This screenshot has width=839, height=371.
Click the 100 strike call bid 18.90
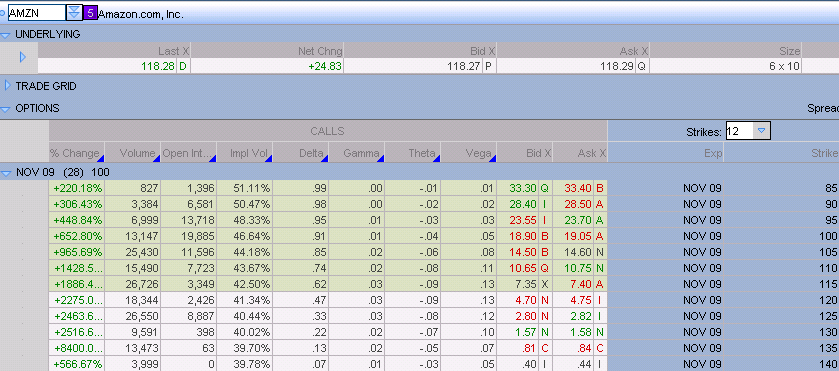(523, 236)
